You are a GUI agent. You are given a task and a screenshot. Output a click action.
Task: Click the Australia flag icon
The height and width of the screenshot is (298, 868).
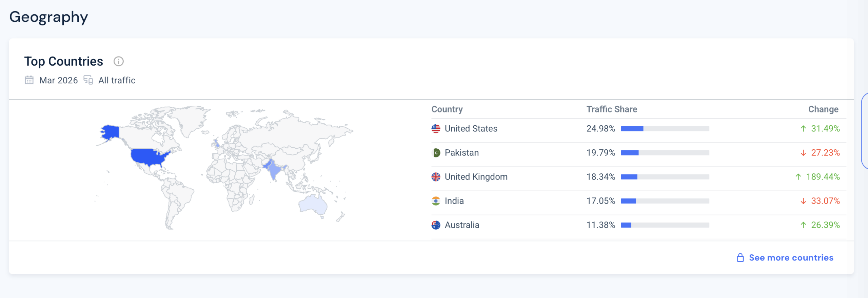click(436, 225)
